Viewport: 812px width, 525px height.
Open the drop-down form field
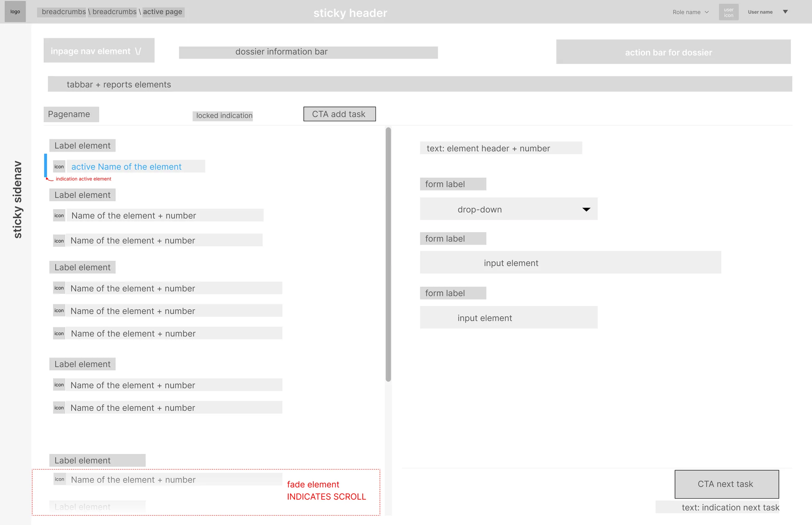(x=509, y=209)
